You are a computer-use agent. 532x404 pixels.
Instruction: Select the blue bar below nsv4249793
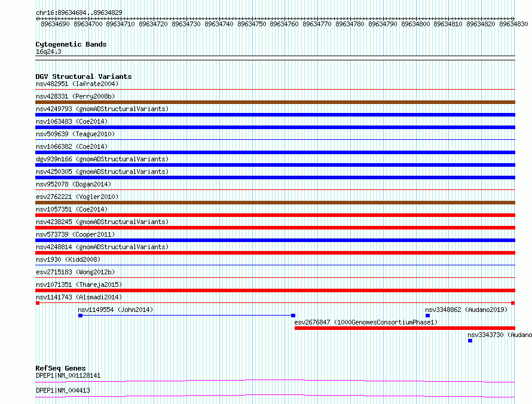click(275, 115)
